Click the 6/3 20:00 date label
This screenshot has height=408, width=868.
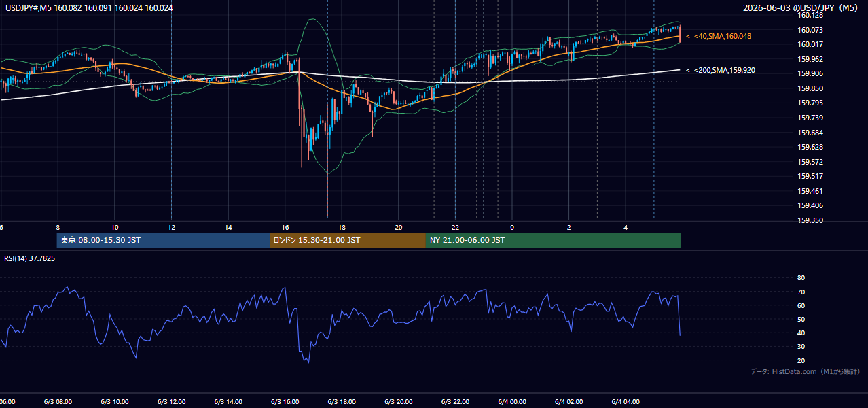(399, 401)
